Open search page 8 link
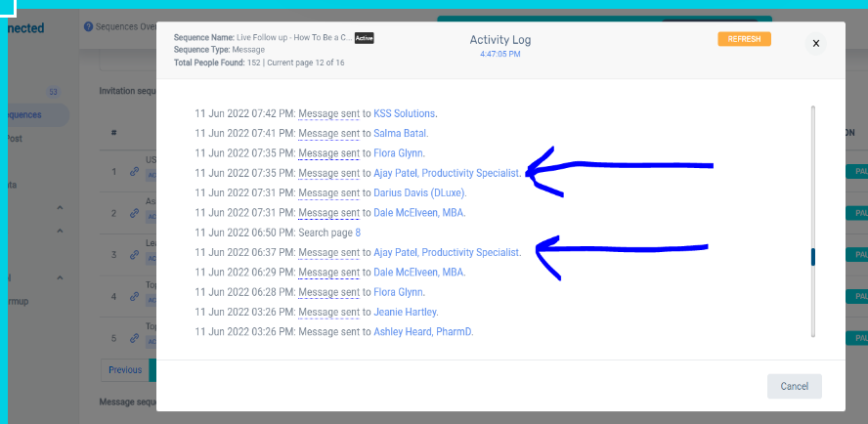Image resolution: width=868 pixels, height=424 pixels. point(358,233)
